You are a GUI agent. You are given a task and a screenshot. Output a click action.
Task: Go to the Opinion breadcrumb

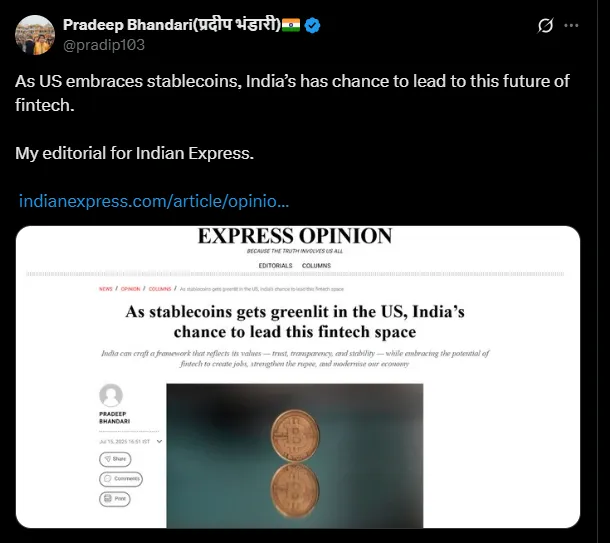coord(131,289)
